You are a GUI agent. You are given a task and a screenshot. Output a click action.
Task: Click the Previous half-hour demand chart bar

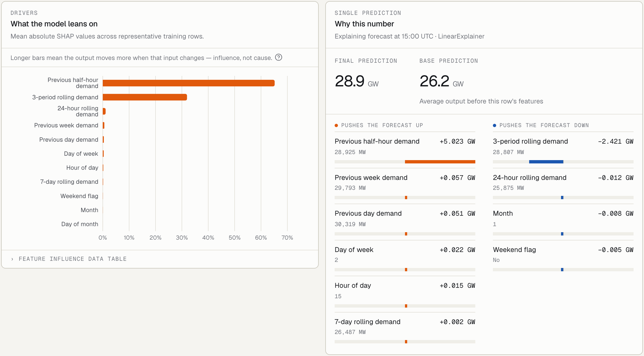pos(189,83)
